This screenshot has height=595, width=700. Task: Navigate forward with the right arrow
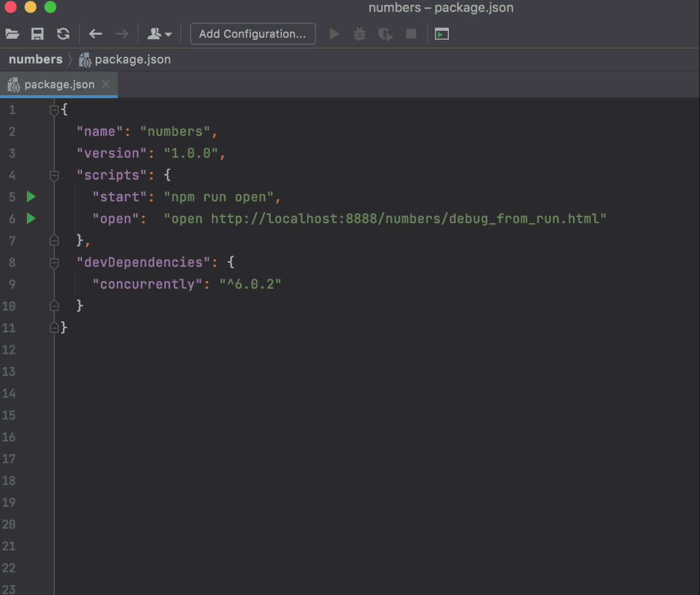point(122,34)
